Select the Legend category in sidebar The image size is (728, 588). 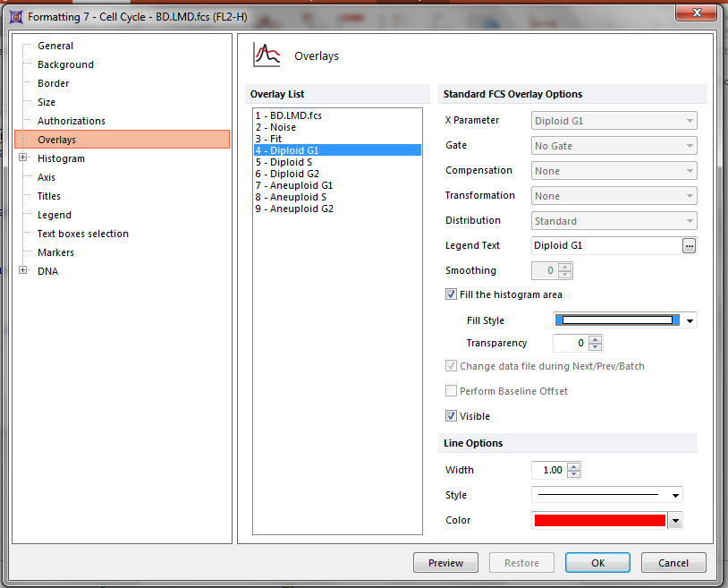54,215
